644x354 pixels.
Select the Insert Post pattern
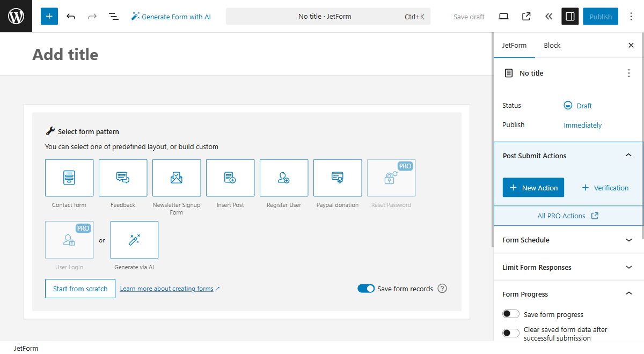(230, 178)
